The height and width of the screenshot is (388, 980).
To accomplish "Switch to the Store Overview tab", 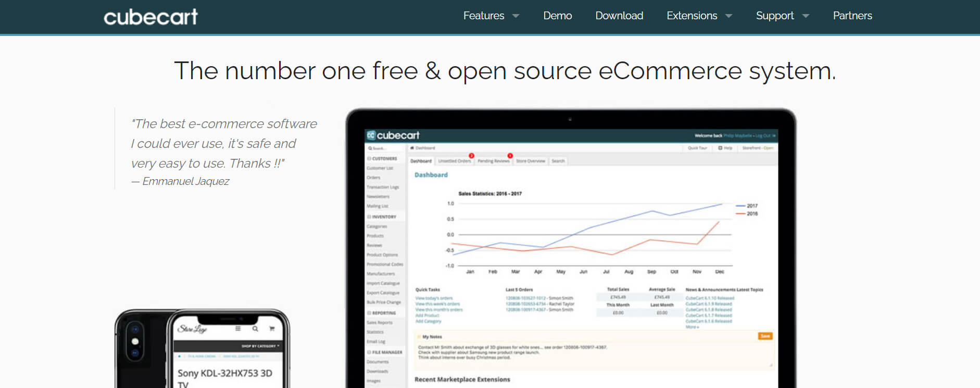I will (530, 161).
